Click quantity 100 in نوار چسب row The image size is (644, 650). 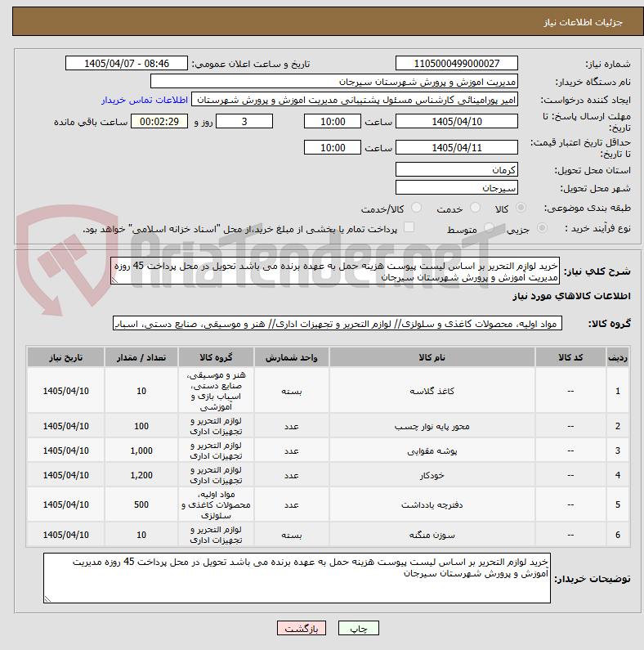tap(141, 426)
